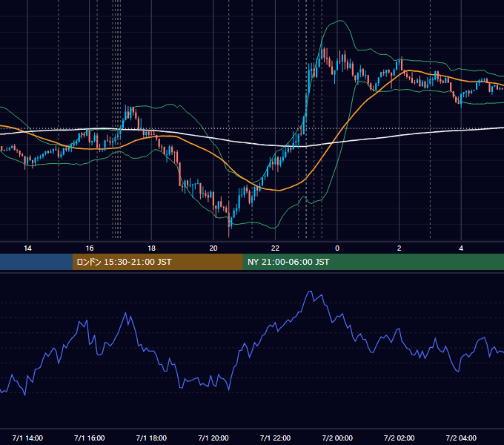Click the London 15:30-21:00 JST session band
Image resolution: width=504 pixels, height=445 pixels.
point(157,262)
